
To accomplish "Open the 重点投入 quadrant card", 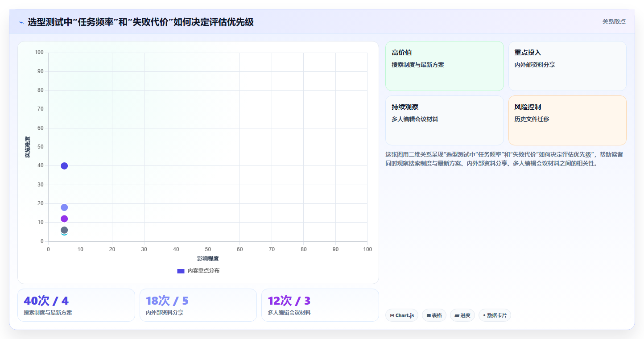I will (x=567, y=66).
